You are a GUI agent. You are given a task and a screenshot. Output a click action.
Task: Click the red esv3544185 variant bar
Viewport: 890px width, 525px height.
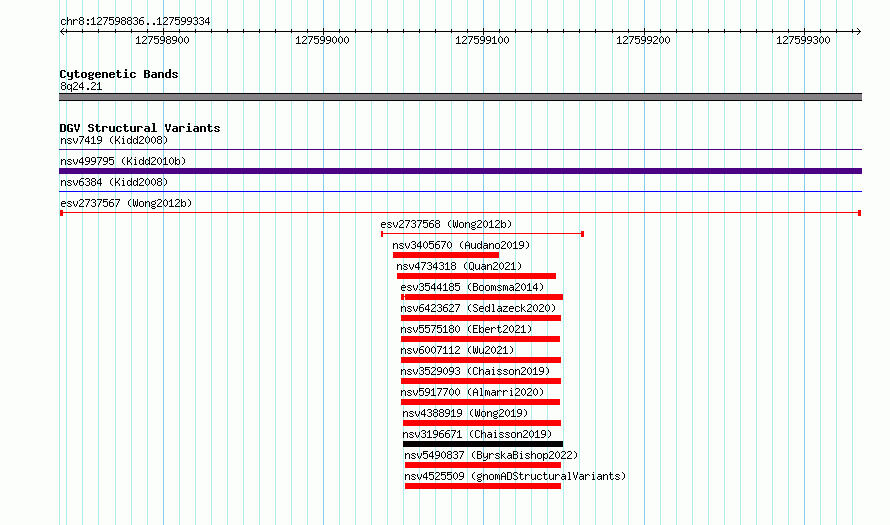pos(482,297)
